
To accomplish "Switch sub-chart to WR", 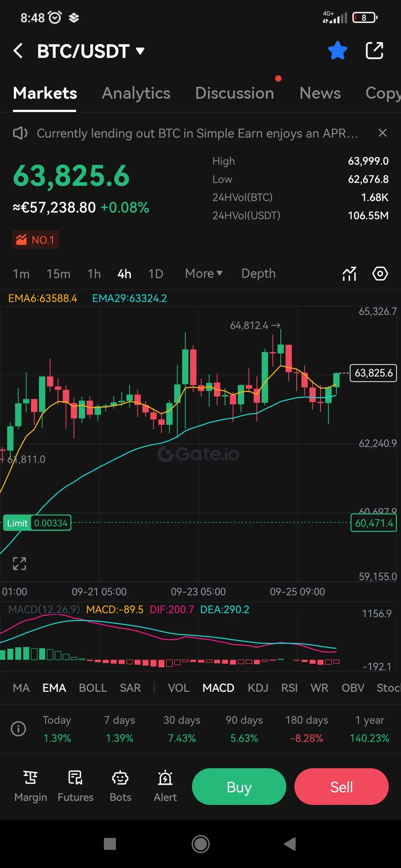I will pos(319,688).
